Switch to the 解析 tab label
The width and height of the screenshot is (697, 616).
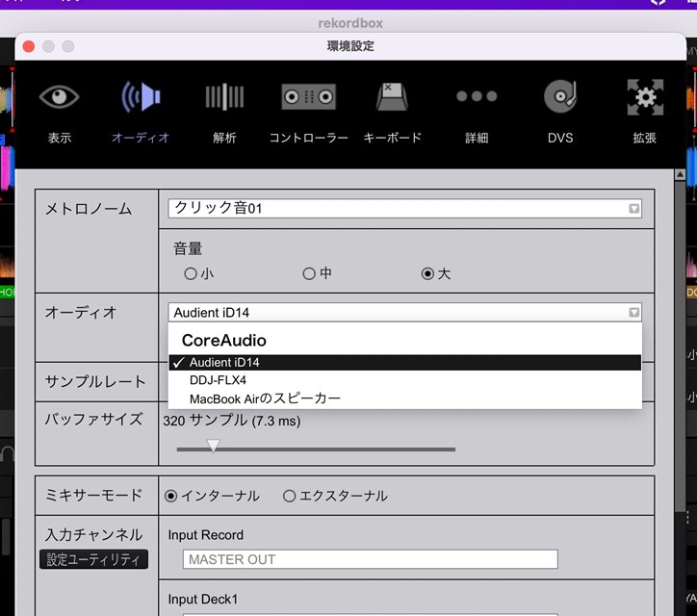pos(224,138)
